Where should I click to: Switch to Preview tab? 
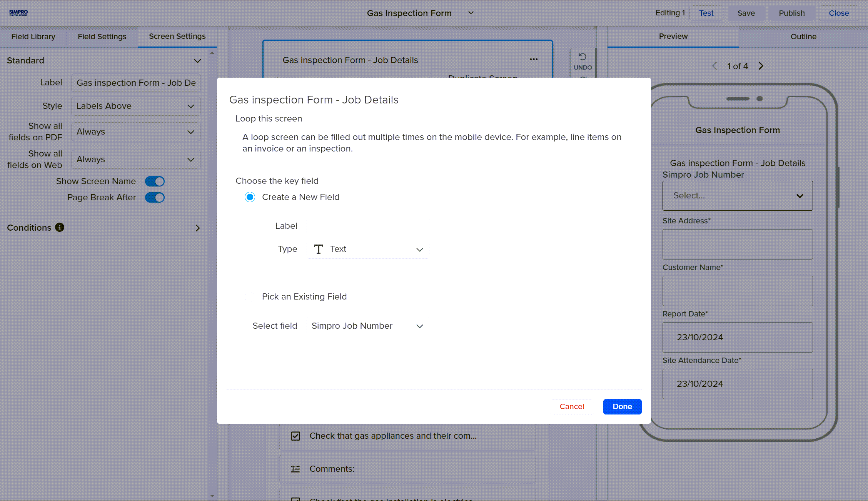[x=673, y=37]
